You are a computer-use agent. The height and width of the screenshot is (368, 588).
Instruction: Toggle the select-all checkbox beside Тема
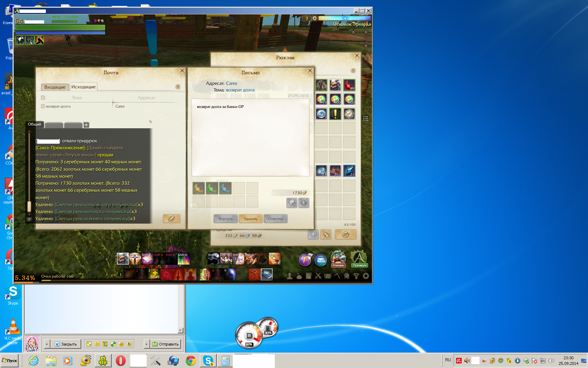pos(43,97)
